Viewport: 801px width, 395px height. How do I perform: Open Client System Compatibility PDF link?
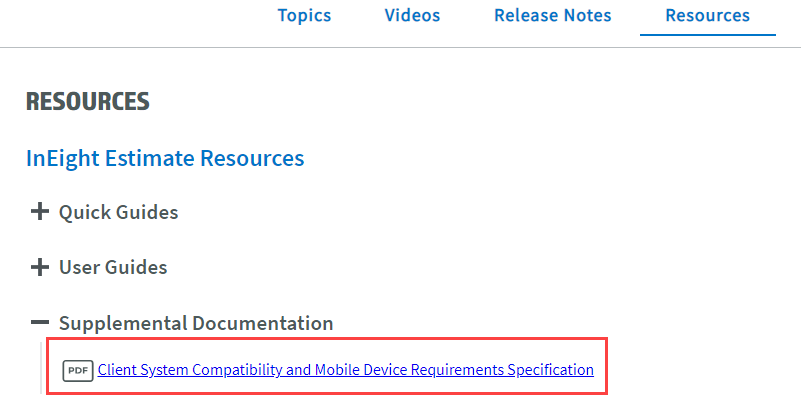tap(346, 369)
